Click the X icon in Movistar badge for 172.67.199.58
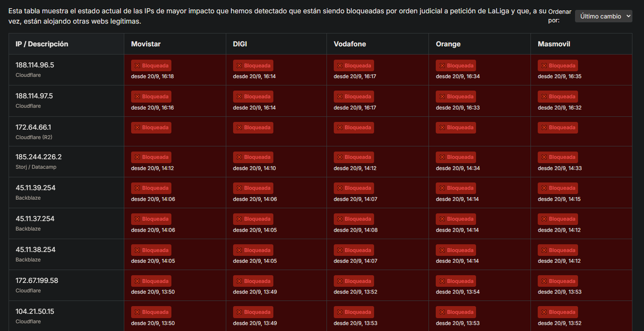Screen dimensions: 644x331 137,281
